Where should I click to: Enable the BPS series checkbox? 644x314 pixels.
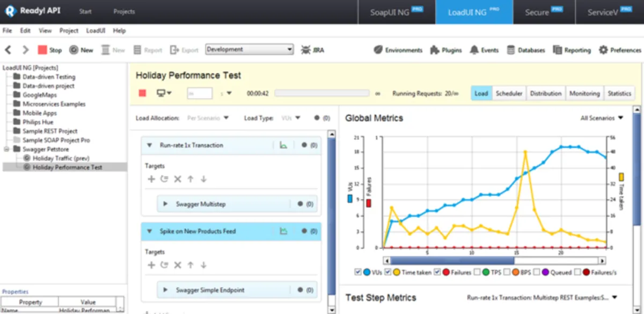507,272
